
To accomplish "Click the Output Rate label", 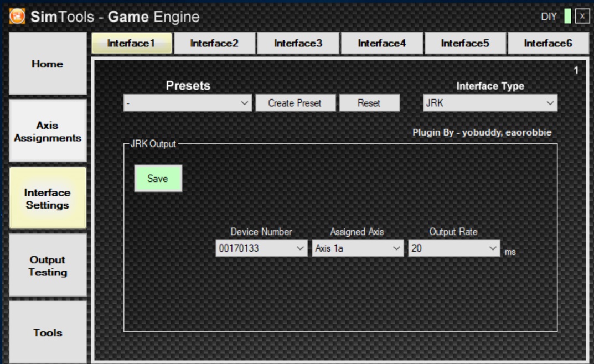I will click(x=453, y=232).
